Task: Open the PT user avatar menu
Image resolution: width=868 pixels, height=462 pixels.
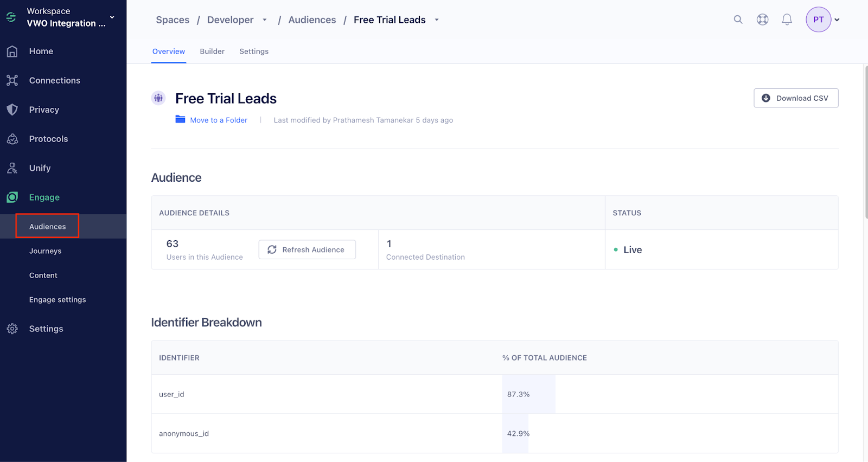Action: 822,20
